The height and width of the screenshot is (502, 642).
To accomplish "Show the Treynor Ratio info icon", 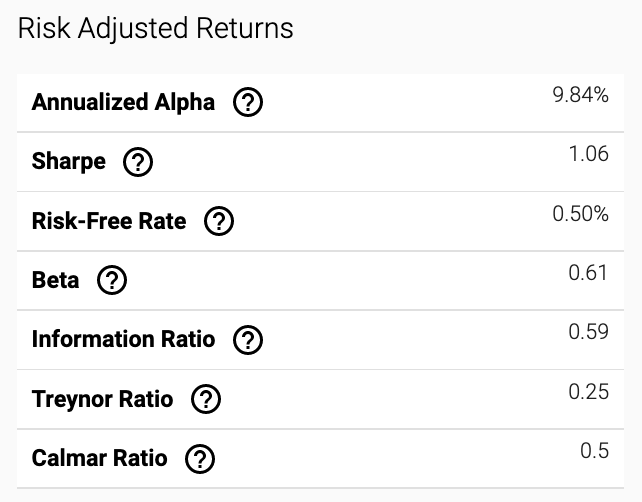I will 206,399.
